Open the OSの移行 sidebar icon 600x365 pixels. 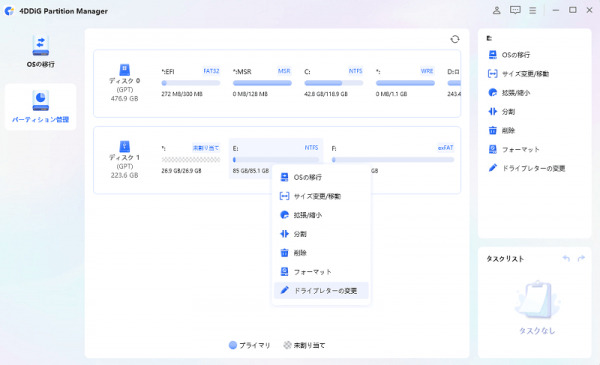click(41, 46)
